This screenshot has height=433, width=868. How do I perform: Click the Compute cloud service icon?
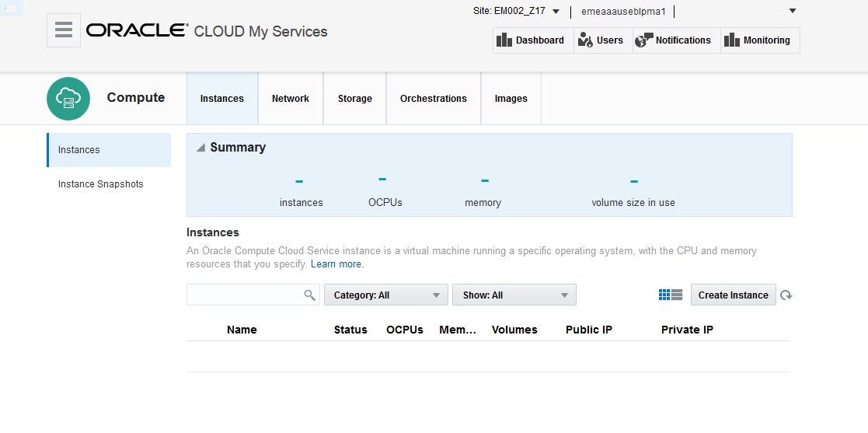click(x=68, y=98)
